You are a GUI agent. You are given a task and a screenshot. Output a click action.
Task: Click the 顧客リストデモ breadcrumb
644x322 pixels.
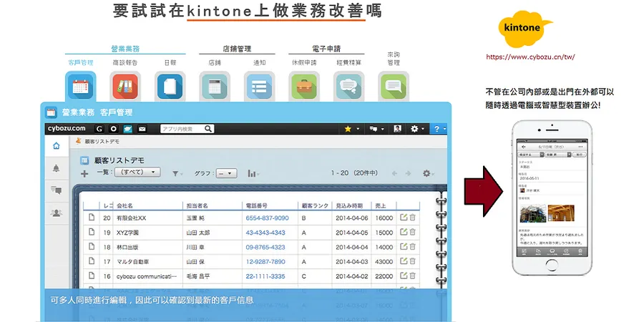tap(102, 141)
